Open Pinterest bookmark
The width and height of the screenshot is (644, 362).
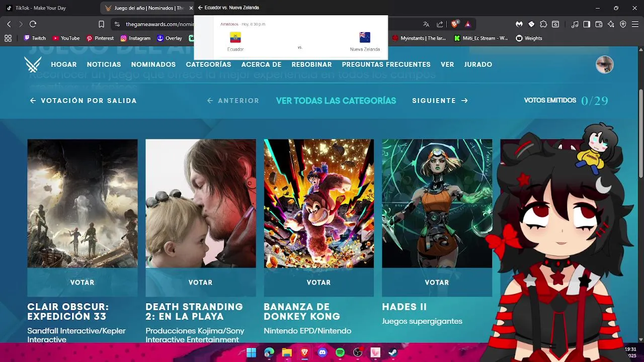(100, 38)
